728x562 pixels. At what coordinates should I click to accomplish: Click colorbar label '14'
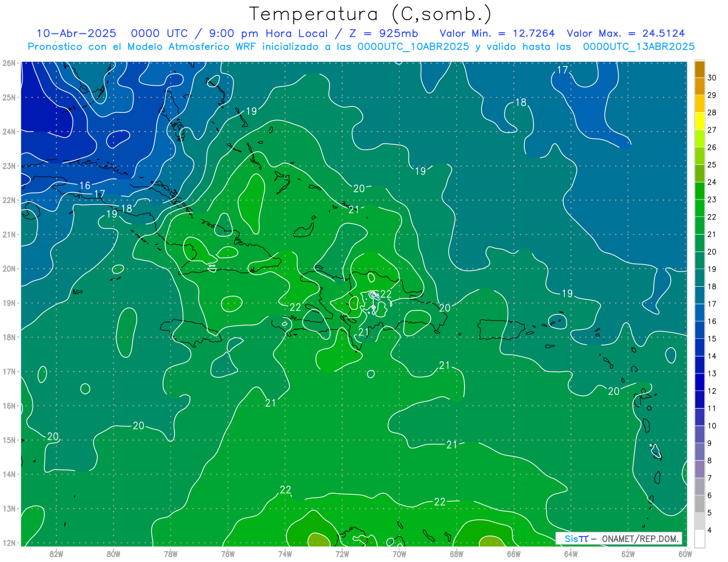coord(712,356)
